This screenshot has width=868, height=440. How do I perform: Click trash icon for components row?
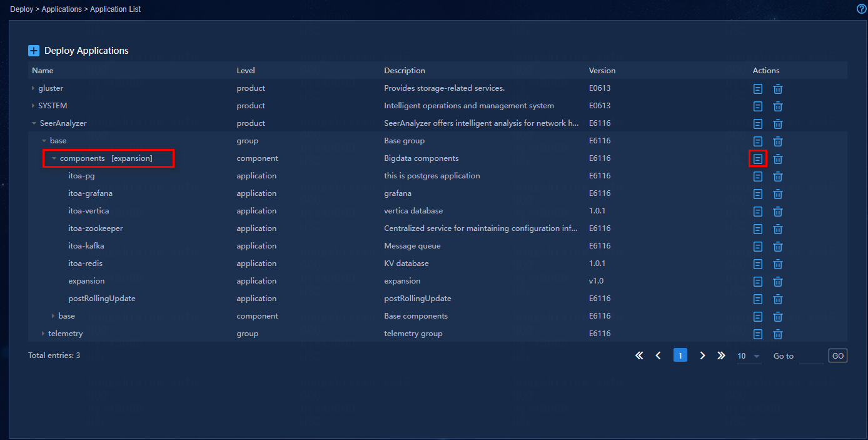(778, 159)
